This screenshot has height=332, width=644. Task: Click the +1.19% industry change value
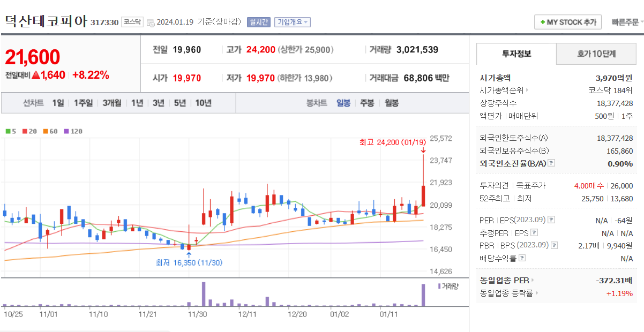[619, 293]
